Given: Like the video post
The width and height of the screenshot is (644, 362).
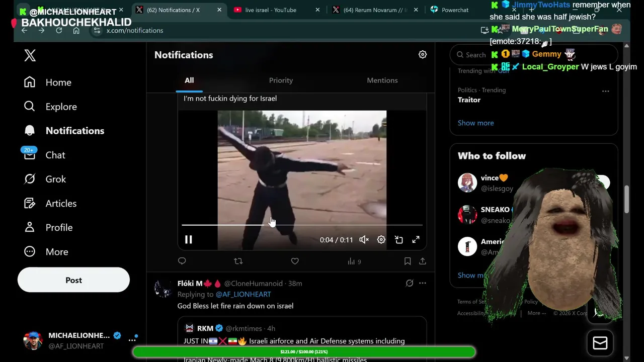Looking at the screenshot, I should (x=295, y=261).
